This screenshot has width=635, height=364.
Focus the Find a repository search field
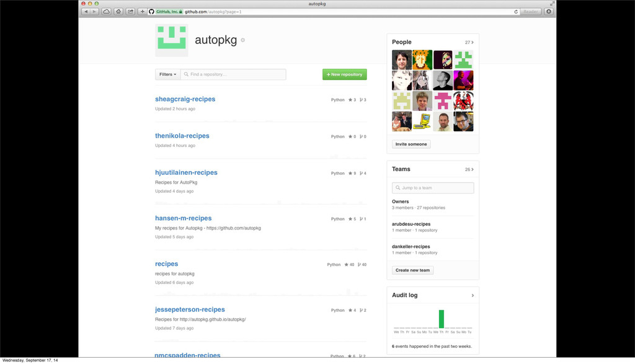[x=233, y=74]
